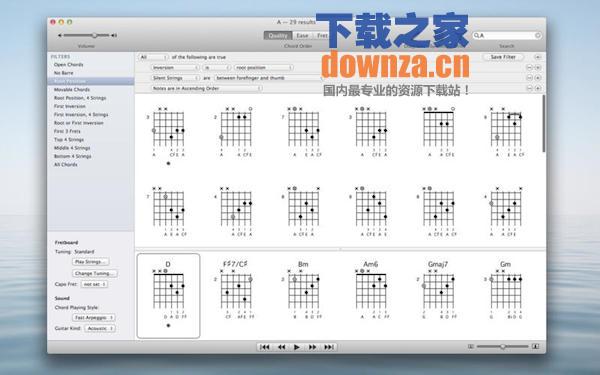
Task: Click the large diagram size icon
Action: [536, 347]
